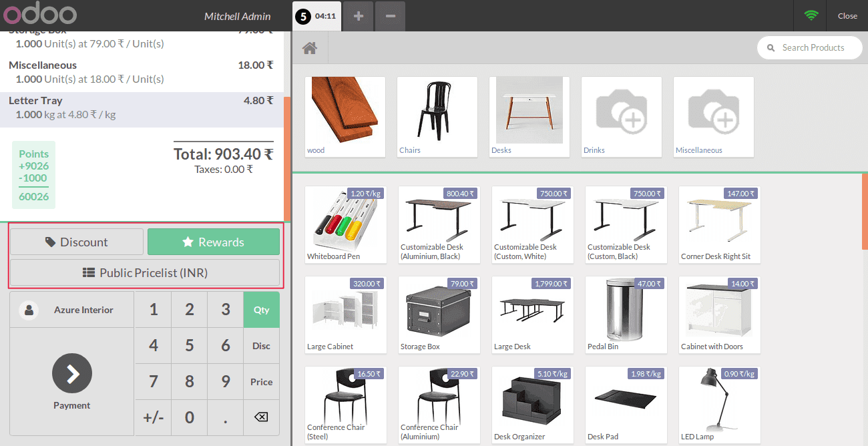Add Desk Organizer product tile

532,405
